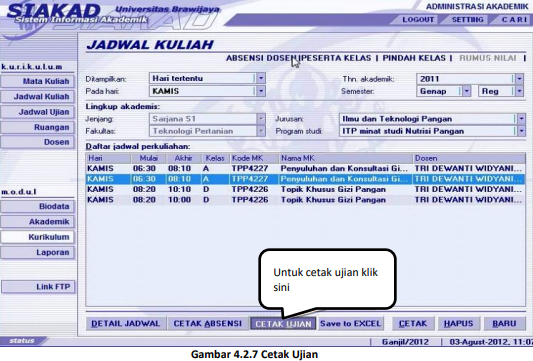Open the PINDAH KELAS link
The image size is (533, 361).
click(414, 58)
